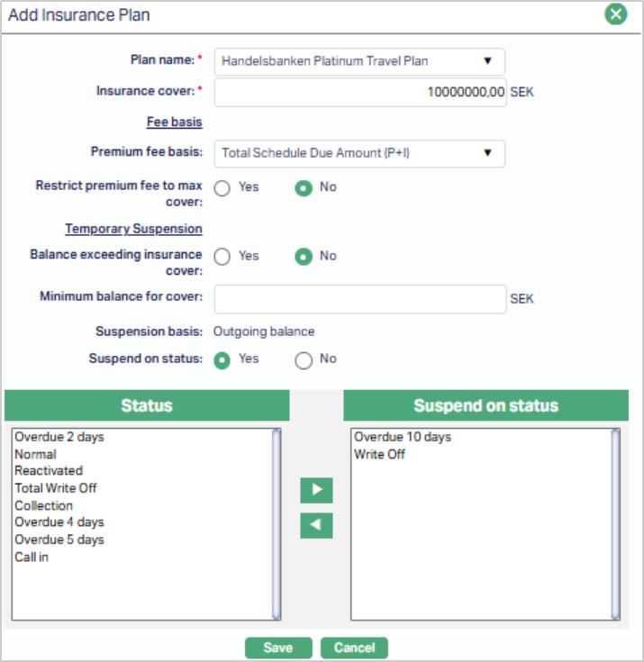Cancel adding the insurance plan
The width and height of the screenshot is (644, 662).
click(354, 648)
